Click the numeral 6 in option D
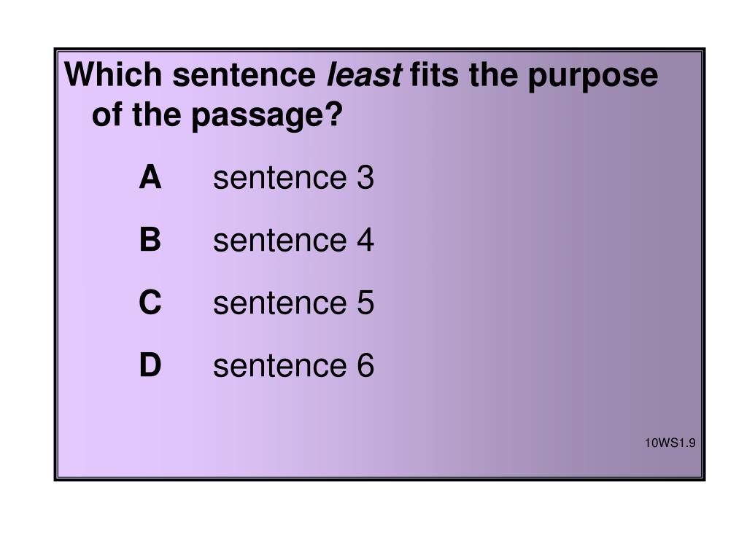 pyautogui.click(x=365, y=366)
